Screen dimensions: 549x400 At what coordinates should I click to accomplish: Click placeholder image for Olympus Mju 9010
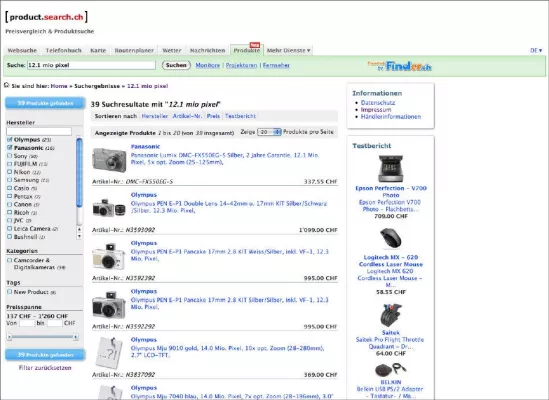click(109, 353)
